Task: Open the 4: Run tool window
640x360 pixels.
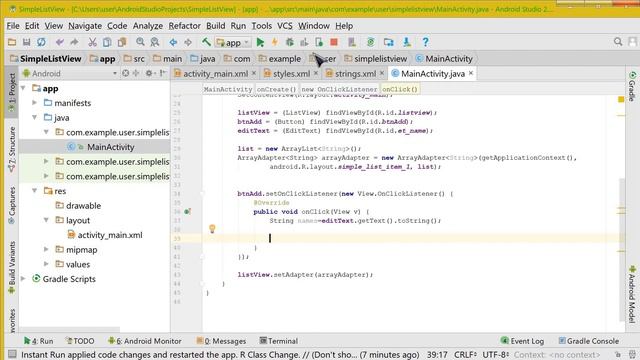Action: click(x=38, y=341)
